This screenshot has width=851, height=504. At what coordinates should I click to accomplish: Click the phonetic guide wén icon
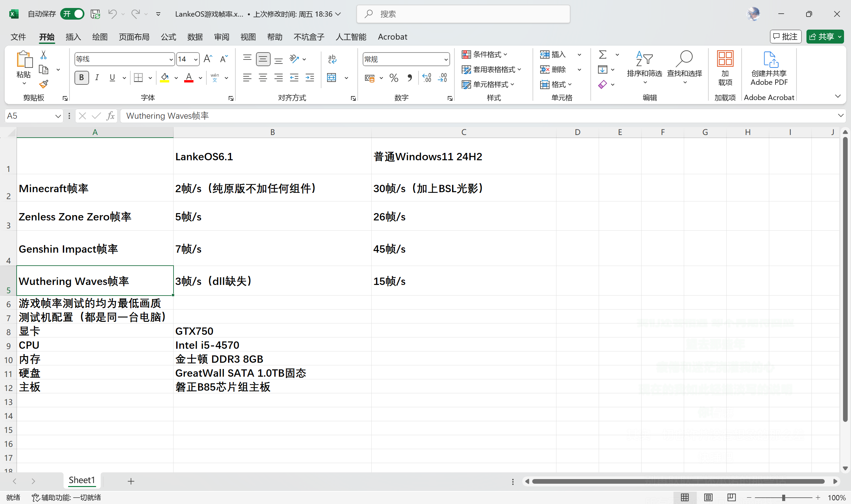click(x=215, y=78)
